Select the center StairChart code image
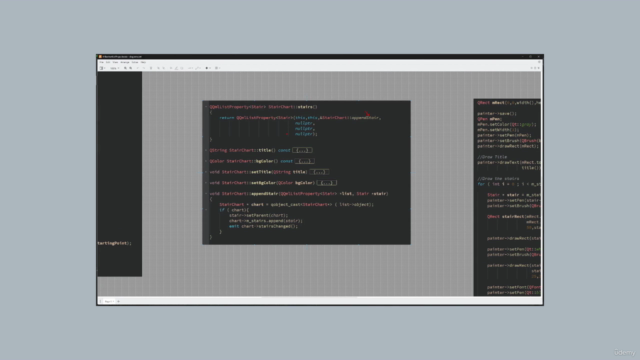The width and height of the screenshot is (640, 360). pyautogui.click(x=307, y=173)
